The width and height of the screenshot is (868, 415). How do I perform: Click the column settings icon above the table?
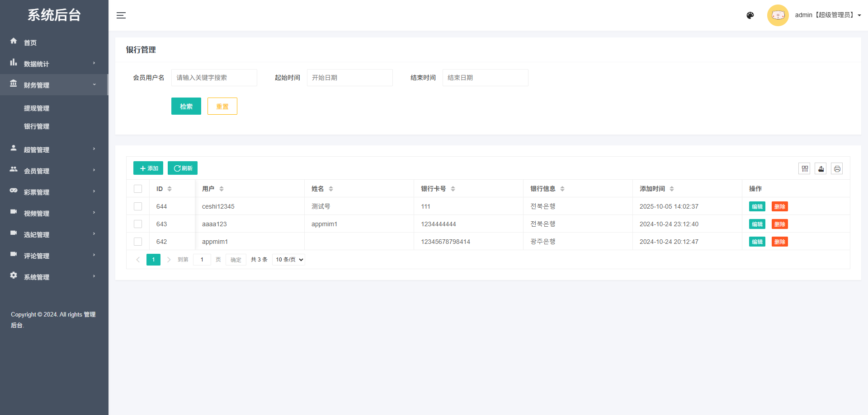pos(805,168)
